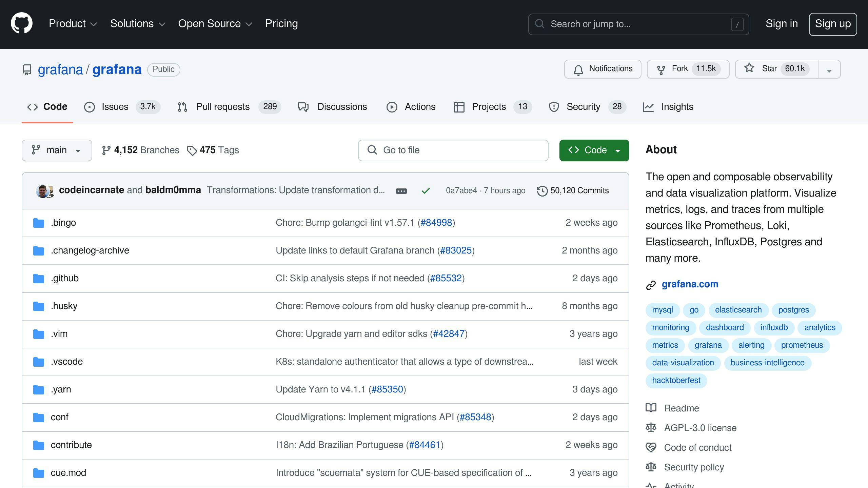This screenshot has width=868, height=488.
Task: Select the Discussions menu tab
Action: click(x=341, y=107)
